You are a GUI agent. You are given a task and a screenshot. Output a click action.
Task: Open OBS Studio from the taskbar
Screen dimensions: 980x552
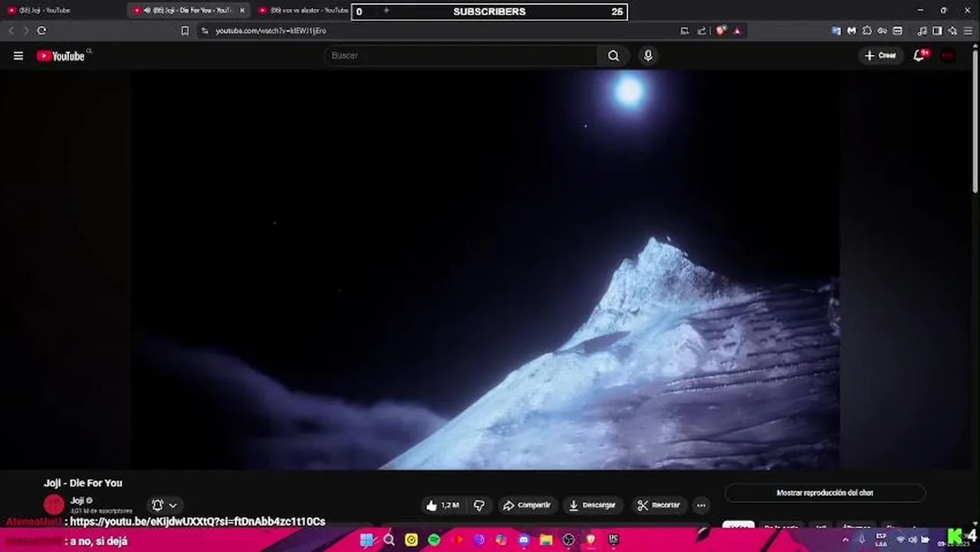coord(568,540)
